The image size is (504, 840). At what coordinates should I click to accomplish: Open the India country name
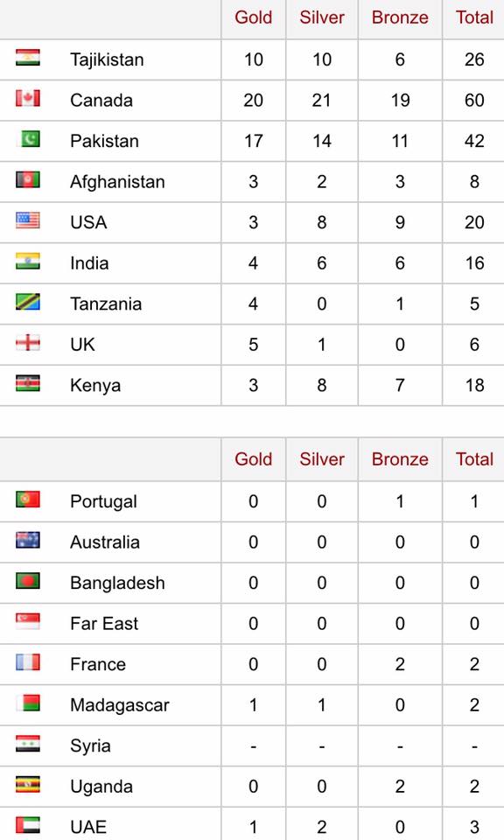(x=89, y=263)
